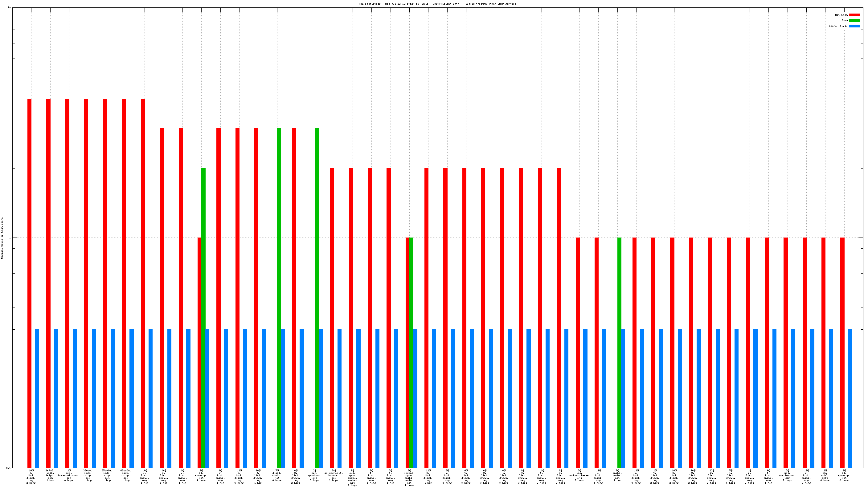Click the red bar above ips.backscatterer.org 4 hops

coord(68,283)
